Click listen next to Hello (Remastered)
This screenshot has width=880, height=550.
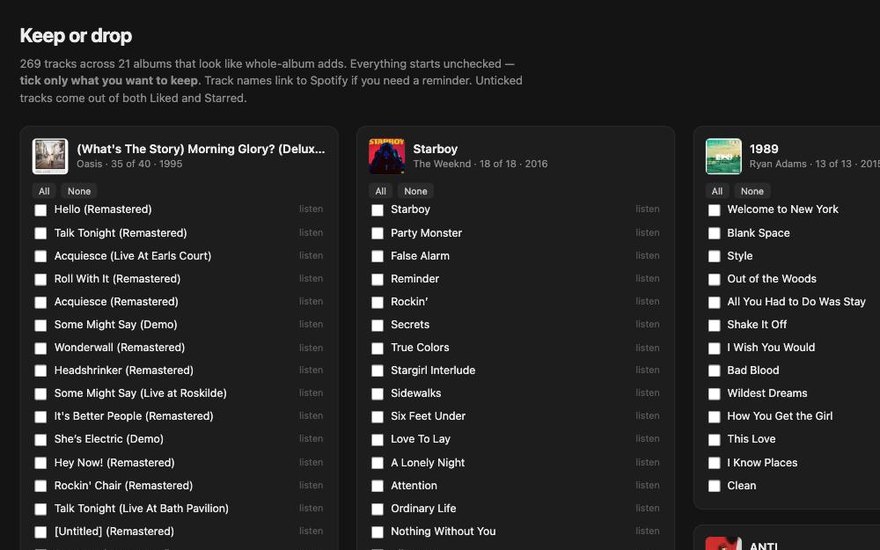(x=311, y=209)
